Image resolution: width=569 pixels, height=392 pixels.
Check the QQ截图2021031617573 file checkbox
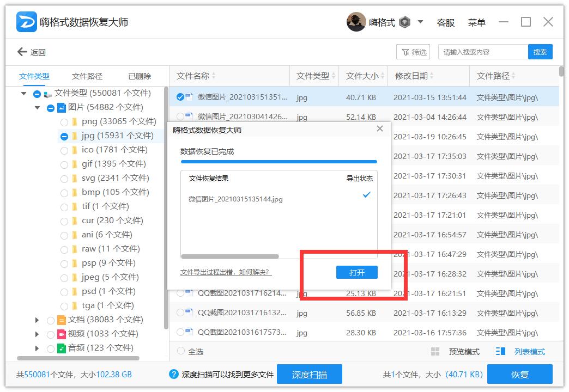tap(180, 332)
